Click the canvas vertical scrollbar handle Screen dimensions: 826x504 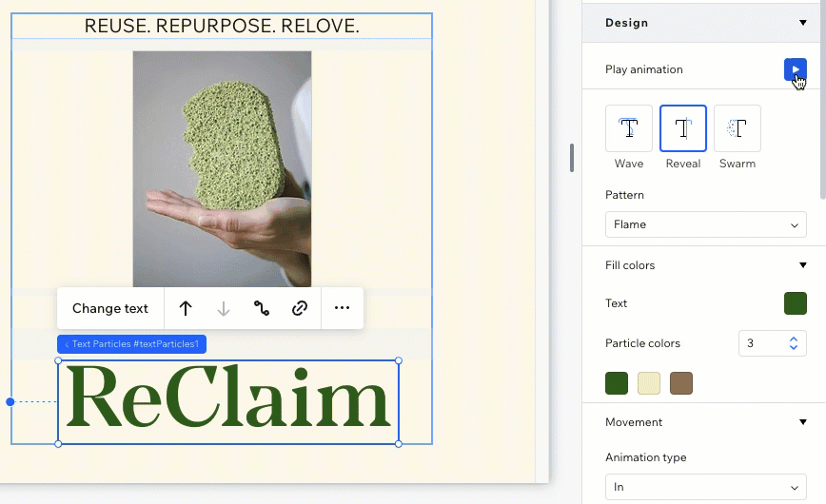click(x=572, y=158)
